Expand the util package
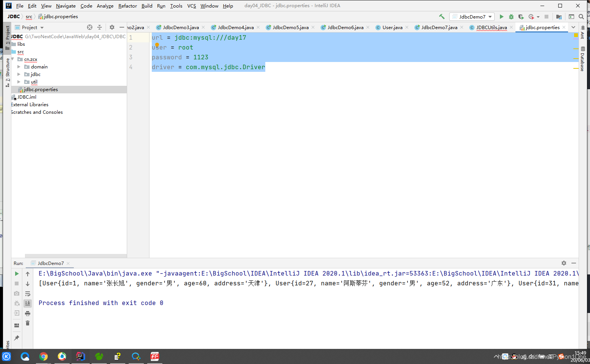The width and height of the screenshot is (590, 364). pyautogui.click(x=19, y=82)
